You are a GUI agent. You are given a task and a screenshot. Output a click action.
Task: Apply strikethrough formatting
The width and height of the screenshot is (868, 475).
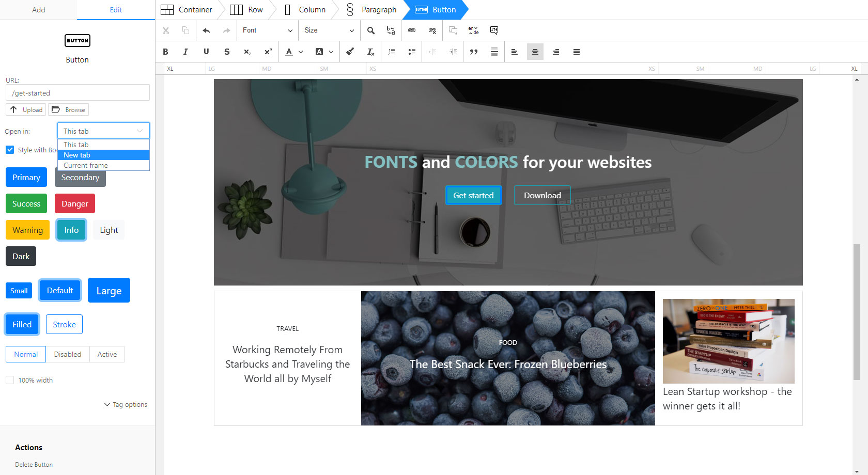227,52
